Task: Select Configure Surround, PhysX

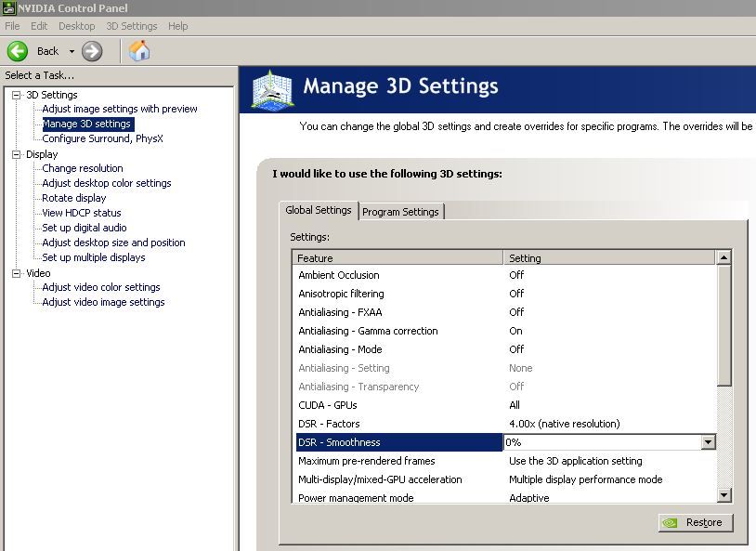Action: pos(102,138)
